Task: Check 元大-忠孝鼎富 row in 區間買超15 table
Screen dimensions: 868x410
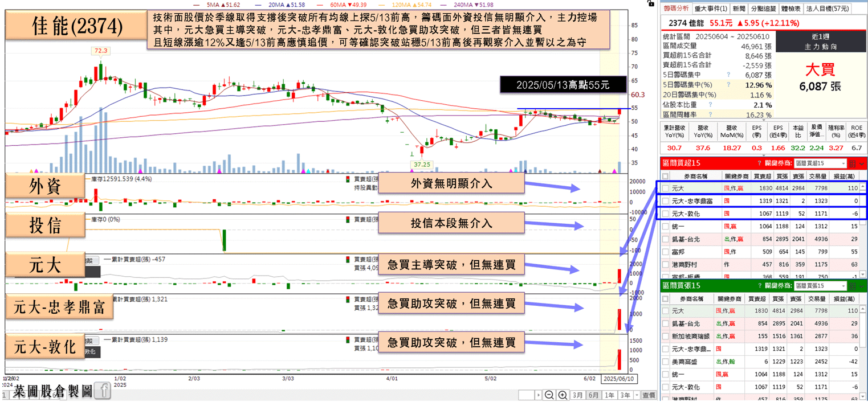Action: point(666,201)
